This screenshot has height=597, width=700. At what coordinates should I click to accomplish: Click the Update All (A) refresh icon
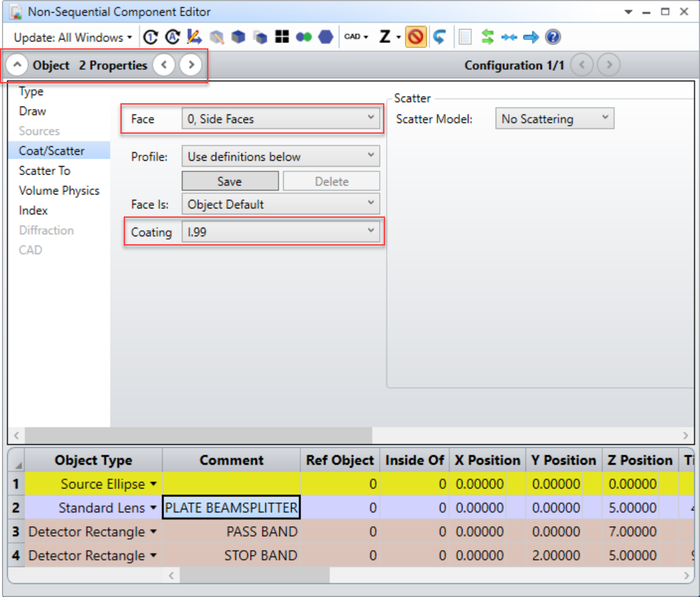172,37
